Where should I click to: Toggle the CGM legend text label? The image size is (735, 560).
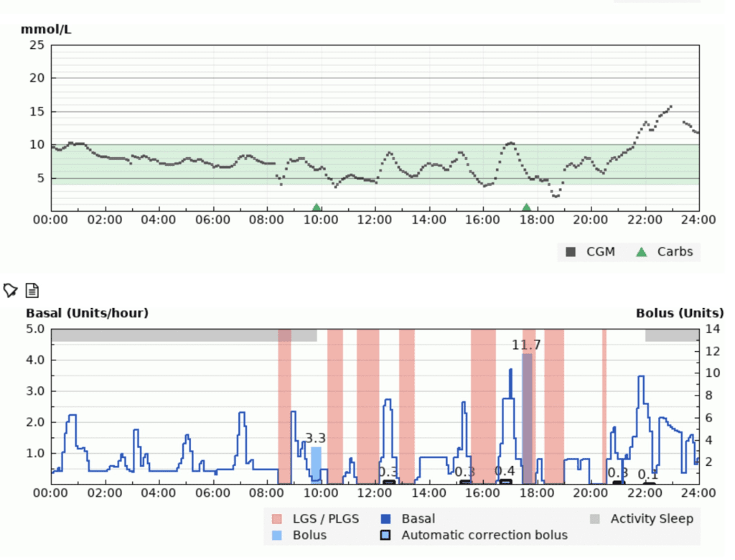tap(601, 252)
